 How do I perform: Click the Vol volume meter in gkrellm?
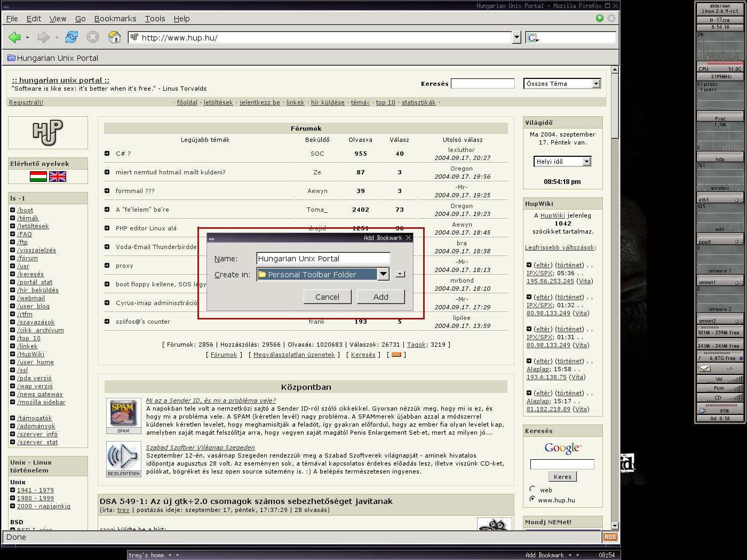(720, 379)
